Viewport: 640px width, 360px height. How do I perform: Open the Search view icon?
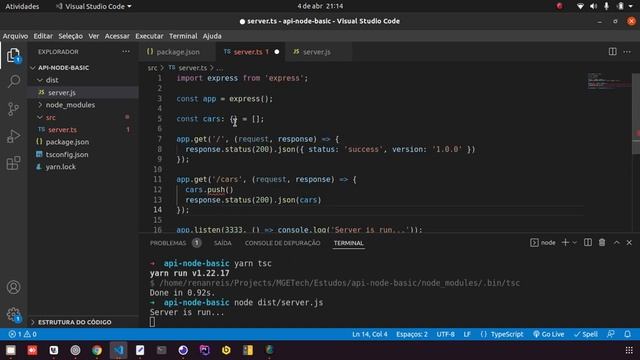point(13,81)
